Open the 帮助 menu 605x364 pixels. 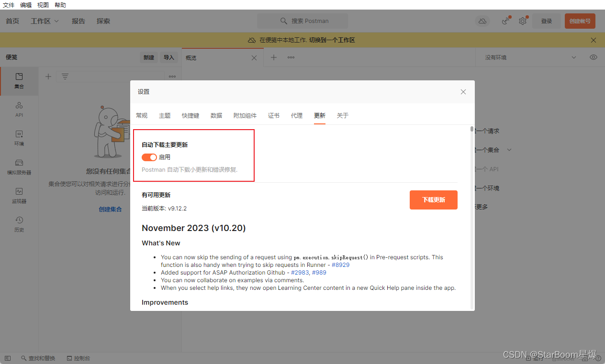click(x=60, y=5)
